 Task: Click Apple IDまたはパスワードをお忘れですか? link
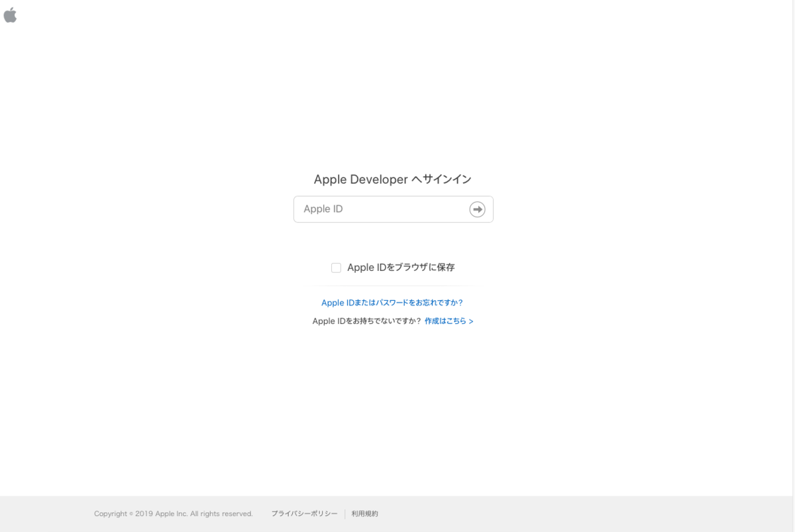(392, 302)
